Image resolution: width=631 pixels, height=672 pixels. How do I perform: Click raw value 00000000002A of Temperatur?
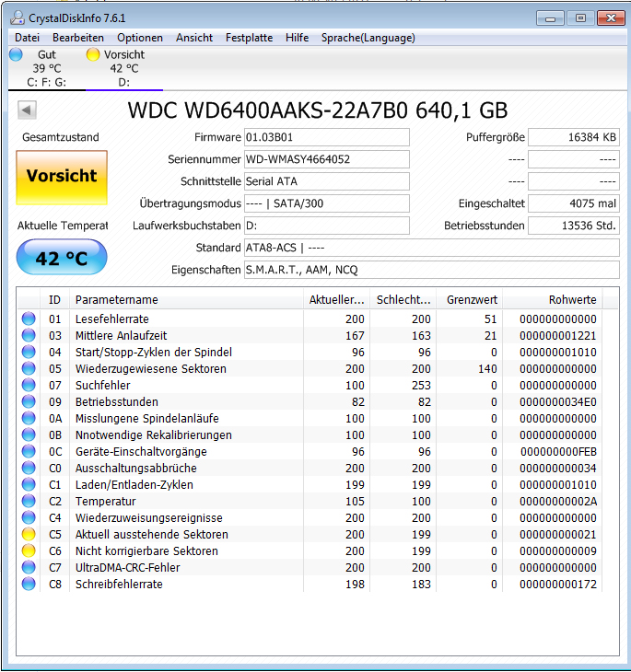point(558,502)
